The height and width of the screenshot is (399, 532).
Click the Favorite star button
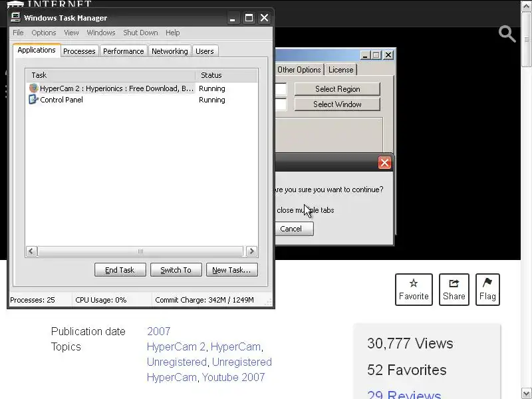[414, 289]
